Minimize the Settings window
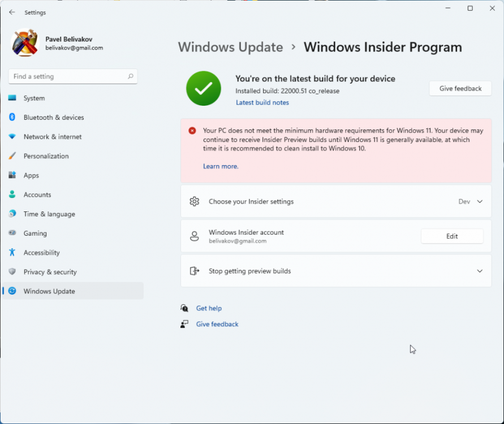Image resolution: width=504 pixels, height=424 pixels. (448, 8)
